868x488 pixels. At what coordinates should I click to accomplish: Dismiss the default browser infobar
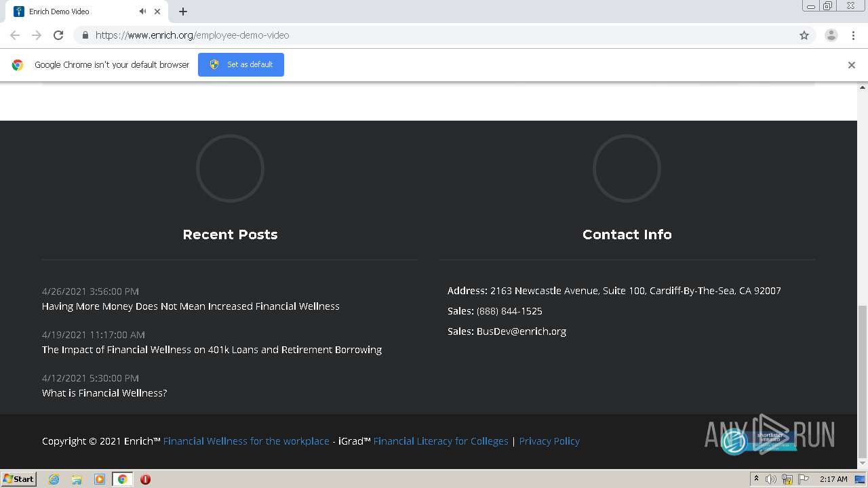[852, 65]
